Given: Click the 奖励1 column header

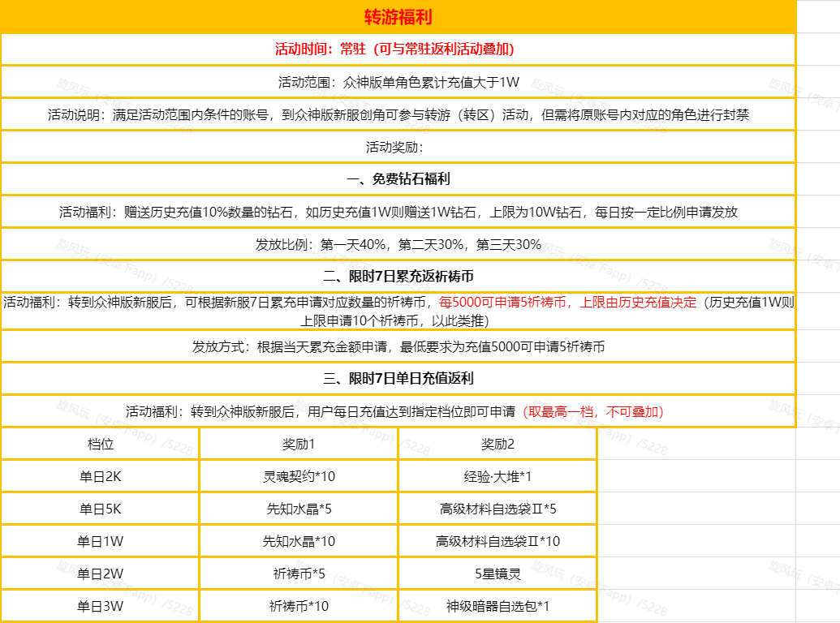Looking at the screenshot, I should 299,445.
